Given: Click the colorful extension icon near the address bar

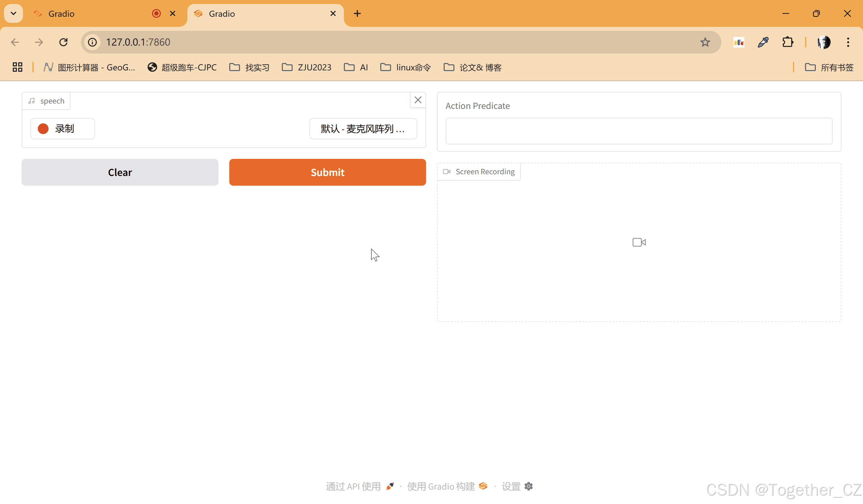Looking at the screenshot, I should pyautogui.click(x=739, y=42).
